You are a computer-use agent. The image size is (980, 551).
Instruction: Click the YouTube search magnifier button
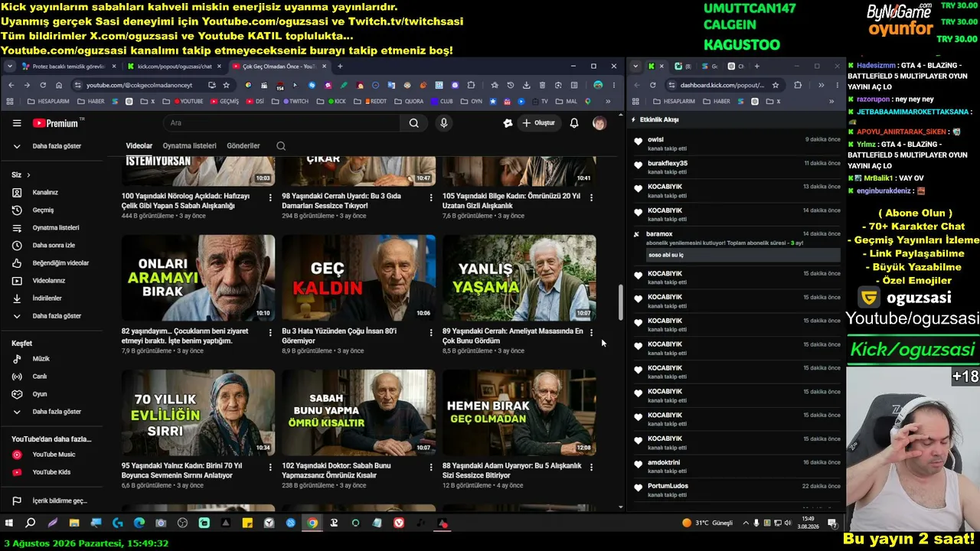413,123
